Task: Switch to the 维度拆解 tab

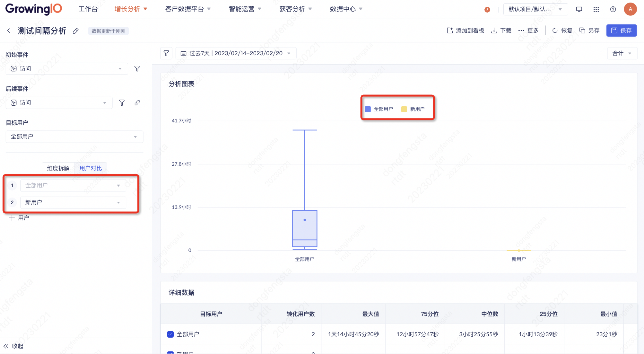Action: point(58,168)
